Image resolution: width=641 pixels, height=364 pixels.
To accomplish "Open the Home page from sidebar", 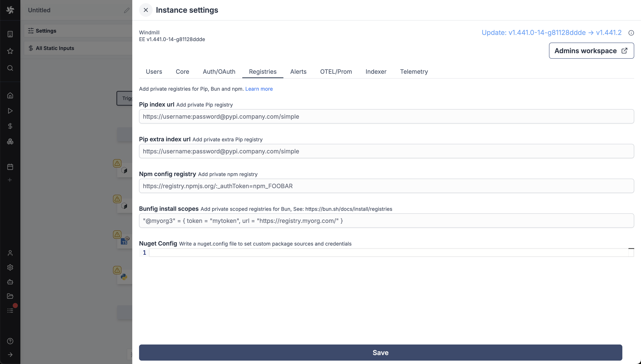I will (x=10, y=96).
